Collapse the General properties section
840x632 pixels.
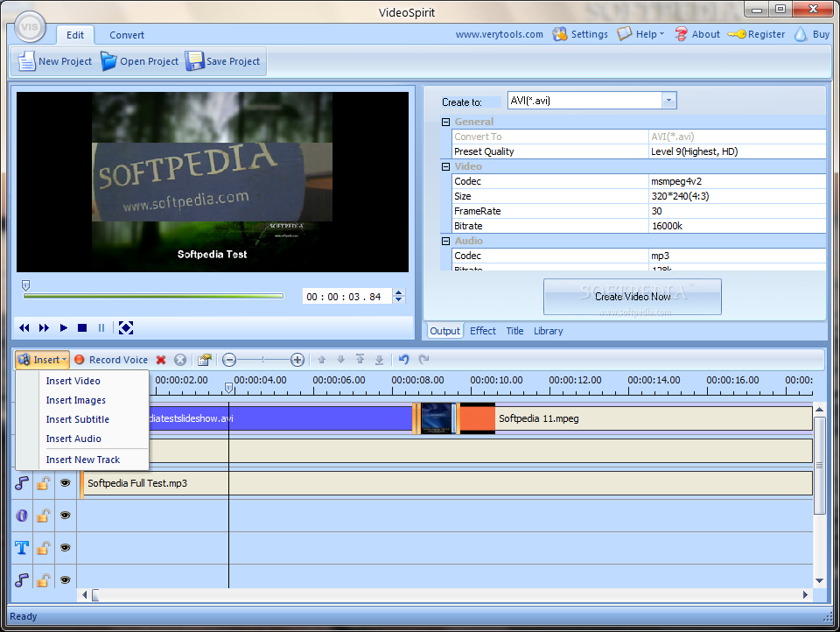coord(445,122)
